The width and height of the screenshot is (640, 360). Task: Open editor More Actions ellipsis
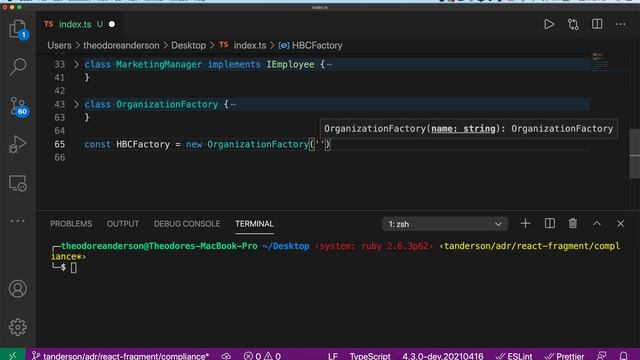[621, 24]
